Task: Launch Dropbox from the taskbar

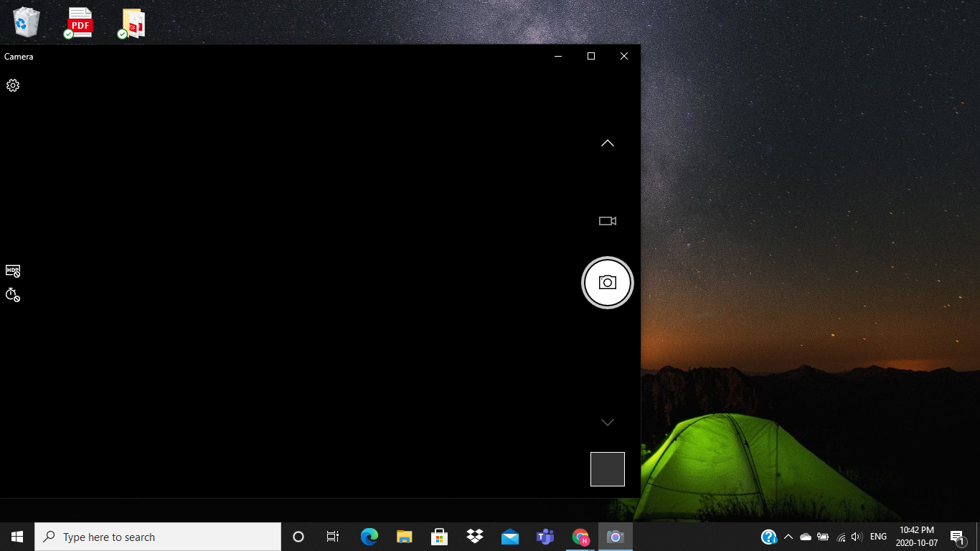Action: tap(474, 536)
